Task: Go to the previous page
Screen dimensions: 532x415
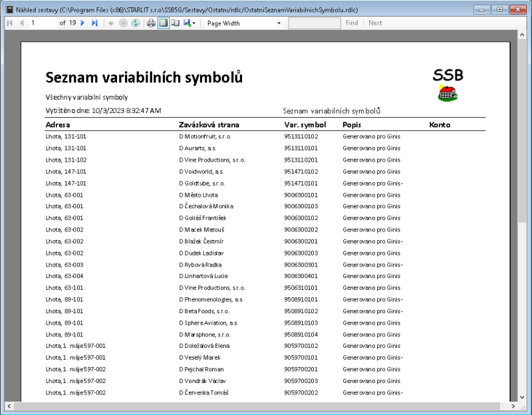Action: coord(21,22)
